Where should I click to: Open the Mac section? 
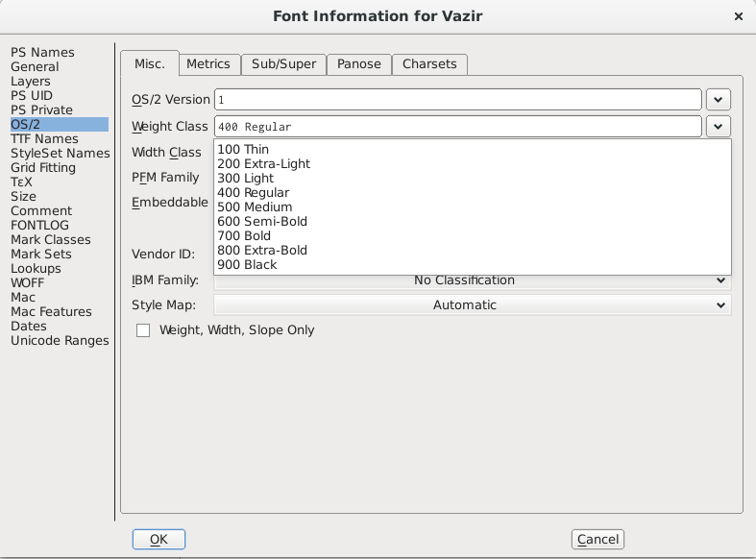(x=23, y=298)
